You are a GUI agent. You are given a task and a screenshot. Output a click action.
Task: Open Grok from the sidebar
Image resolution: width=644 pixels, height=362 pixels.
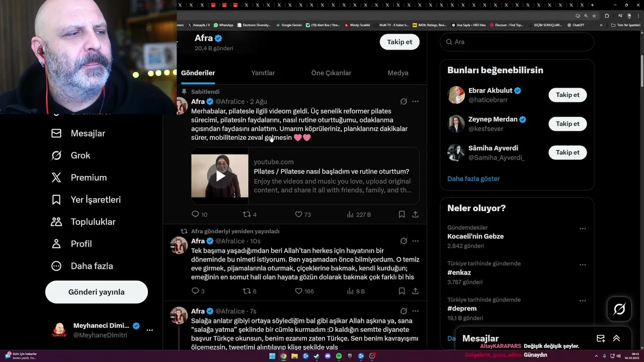(x=70, y=155)
